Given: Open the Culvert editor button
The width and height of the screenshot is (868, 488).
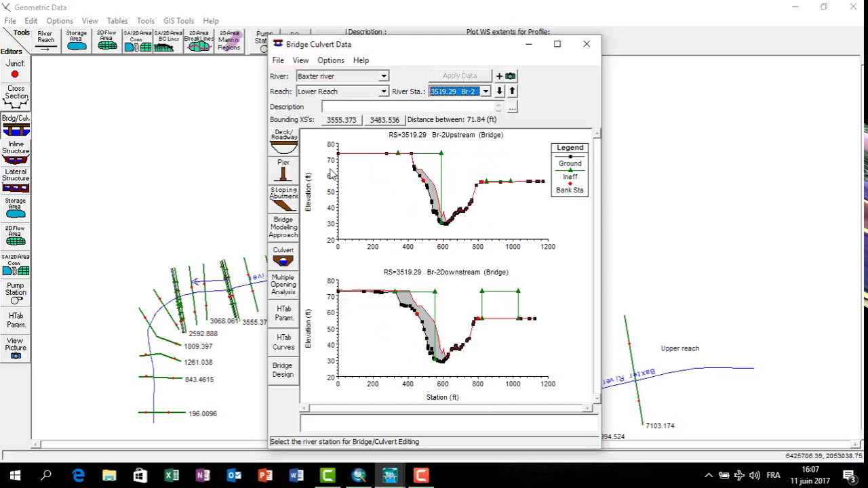Looking at the screenshot, I should click(x=283, y=258).
